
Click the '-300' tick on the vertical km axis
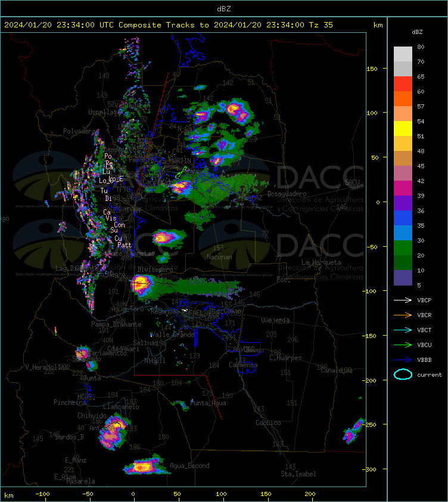coord(369,469)
